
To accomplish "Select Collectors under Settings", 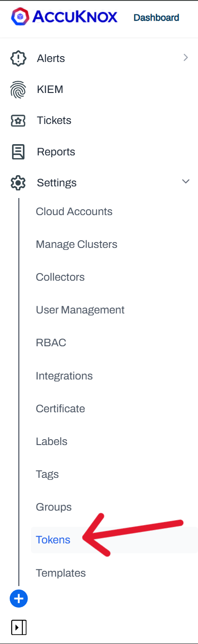I will click(x=60, y=277).
